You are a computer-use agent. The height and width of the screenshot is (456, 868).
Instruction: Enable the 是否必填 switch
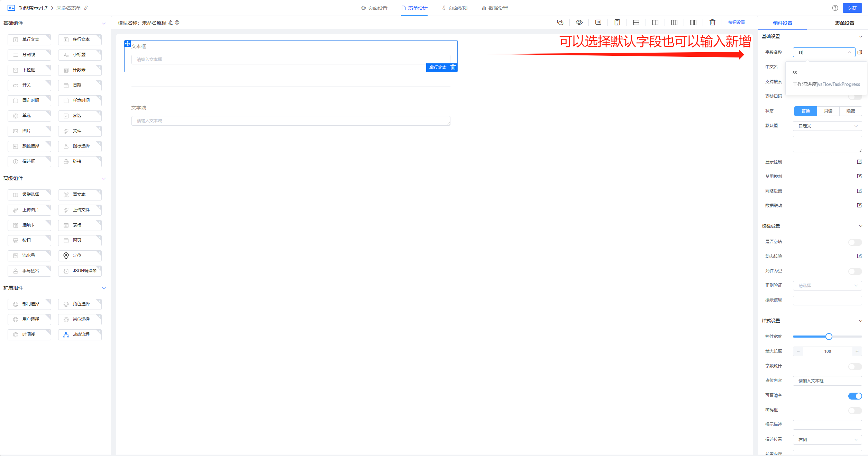[855, 242]
